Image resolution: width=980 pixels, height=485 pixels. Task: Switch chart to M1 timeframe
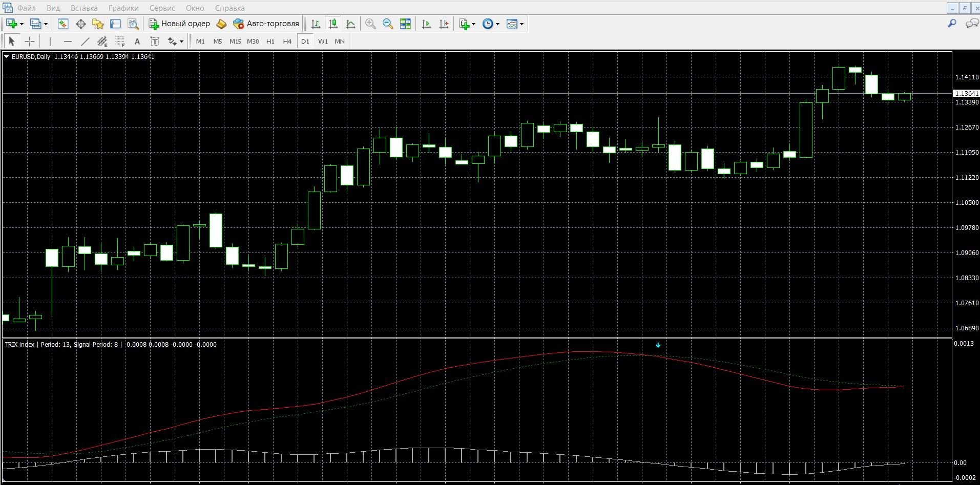[x=200, y=41]
